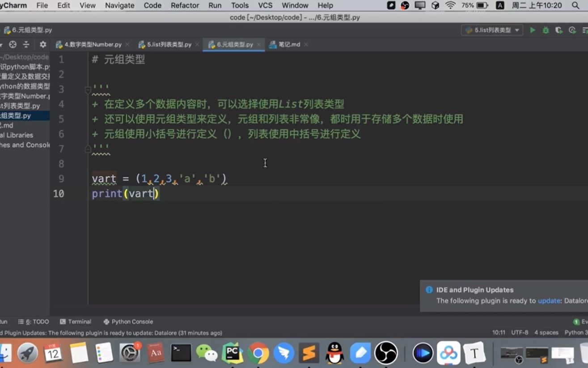Open the run configuration dropdown 5.list列表类型
588x368 pixels.
point(492,30)
